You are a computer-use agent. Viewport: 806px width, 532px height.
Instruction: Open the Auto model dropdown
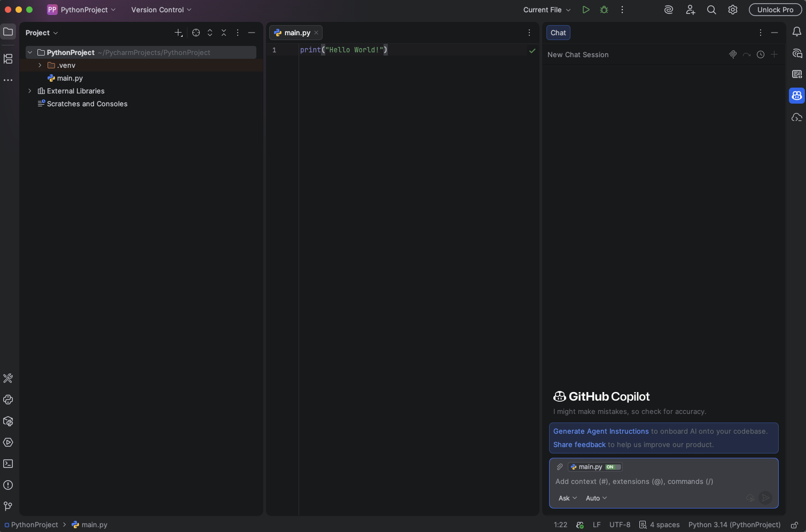pos(596,498)
